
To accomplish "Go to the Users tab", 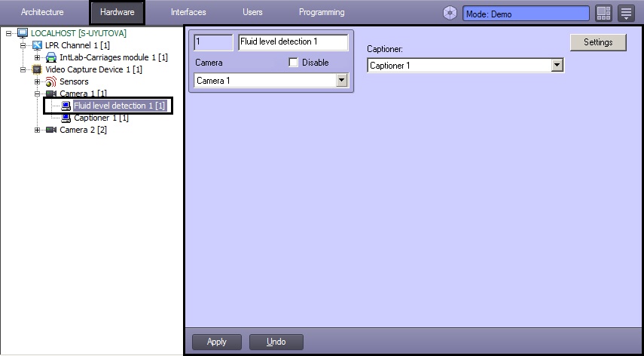I will tap(252, 12).
